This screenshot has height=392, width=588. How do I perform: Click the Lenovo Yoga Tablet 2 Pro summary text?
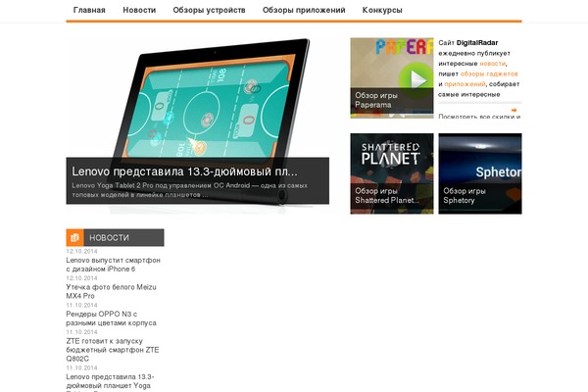point(190,190)
